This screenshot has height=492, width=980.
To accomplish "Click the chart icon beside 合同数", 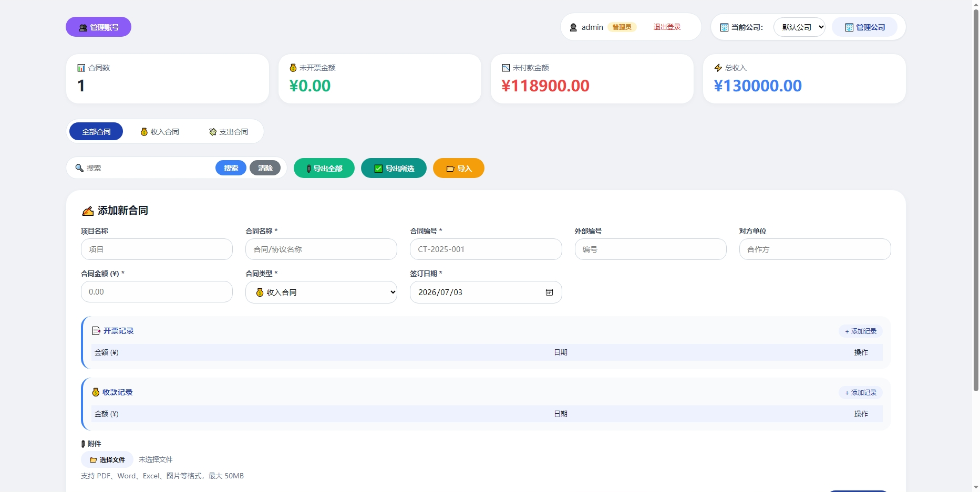I will pyautogui.click(x=81, y=68).
